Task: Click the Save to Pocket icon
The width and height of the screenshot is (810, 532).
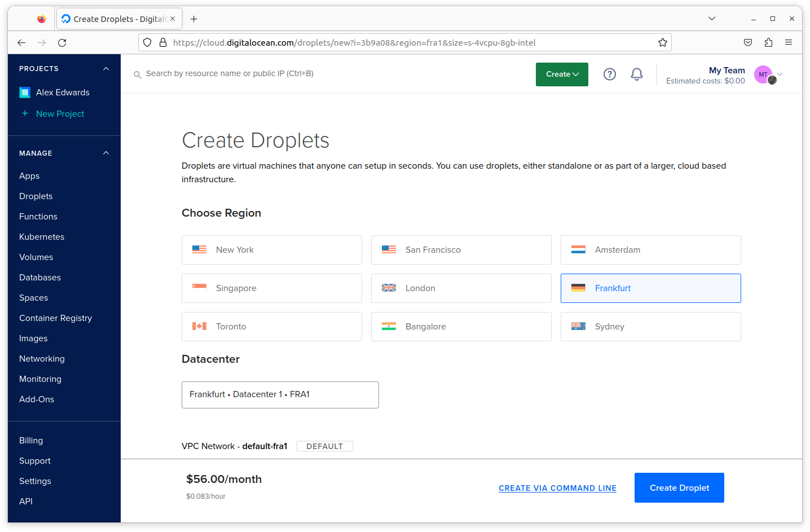Action: click(x=748, y=43)
